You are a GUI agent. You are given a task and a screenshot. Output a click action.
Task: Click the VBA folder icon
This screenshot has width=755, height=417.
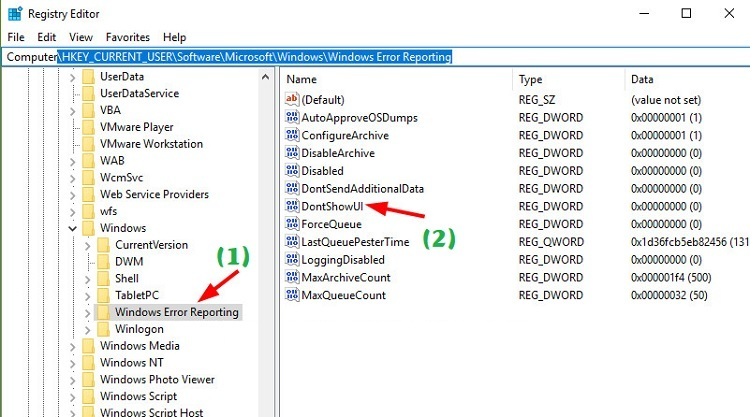88,110
